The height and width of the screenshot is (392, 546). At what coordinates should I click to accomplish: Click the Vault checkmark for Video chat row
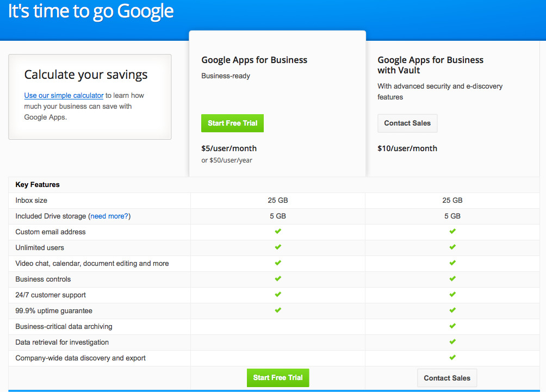pyautogui.click(x=452, y=263)
